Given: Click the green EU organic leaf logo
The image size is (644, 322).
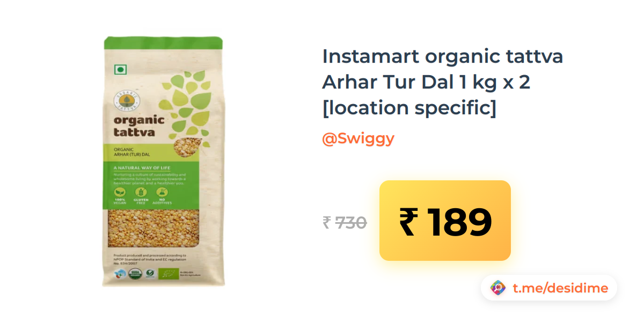Looking at the screenshot, I should coord(169,274).
